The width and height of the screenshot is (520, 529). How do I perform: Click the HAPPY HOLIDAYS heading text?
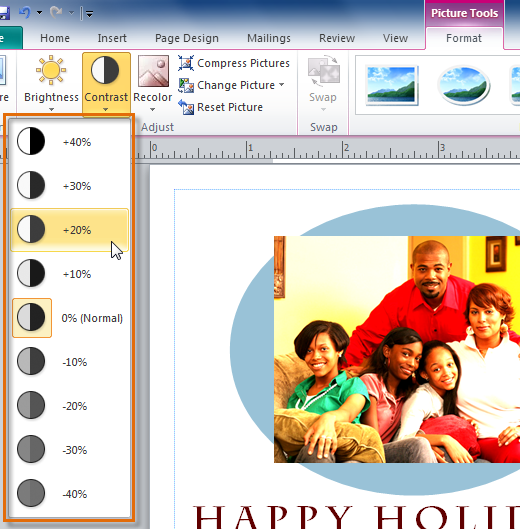click(x=356, y=517)
